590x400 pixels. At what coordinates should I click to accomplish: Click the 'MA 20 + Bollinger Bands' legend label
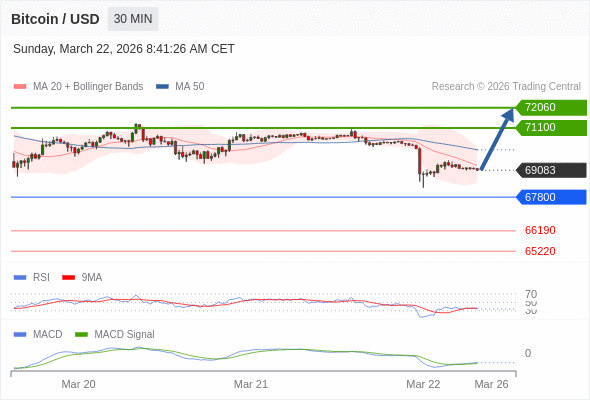[x=88, y=87]
